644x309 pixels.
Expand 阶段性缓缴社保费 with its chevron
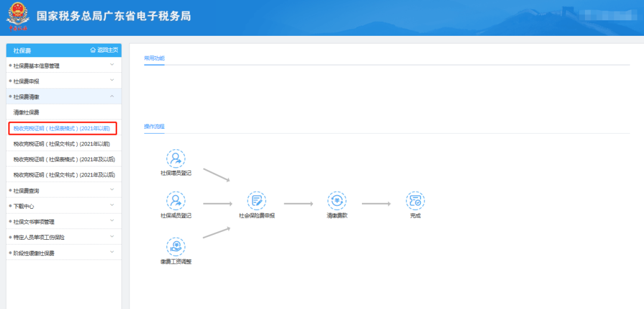pos(112,252)
